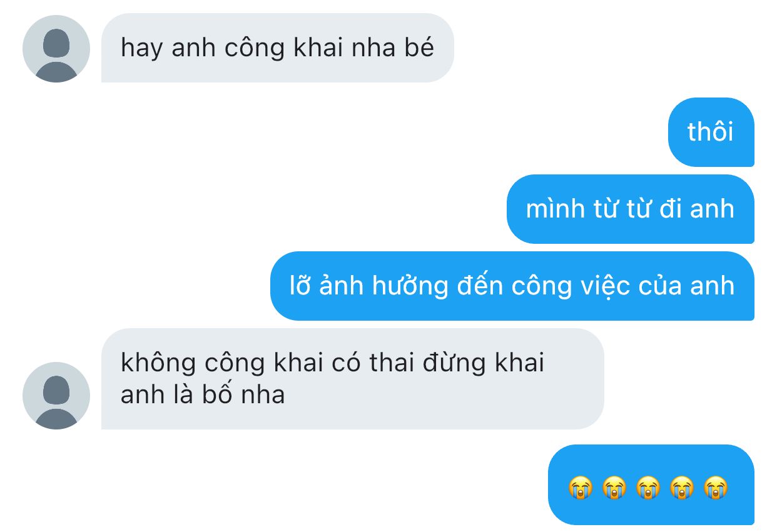Select the second crying emoji in the row
The image size is (777, 532).
click(614, 487)
